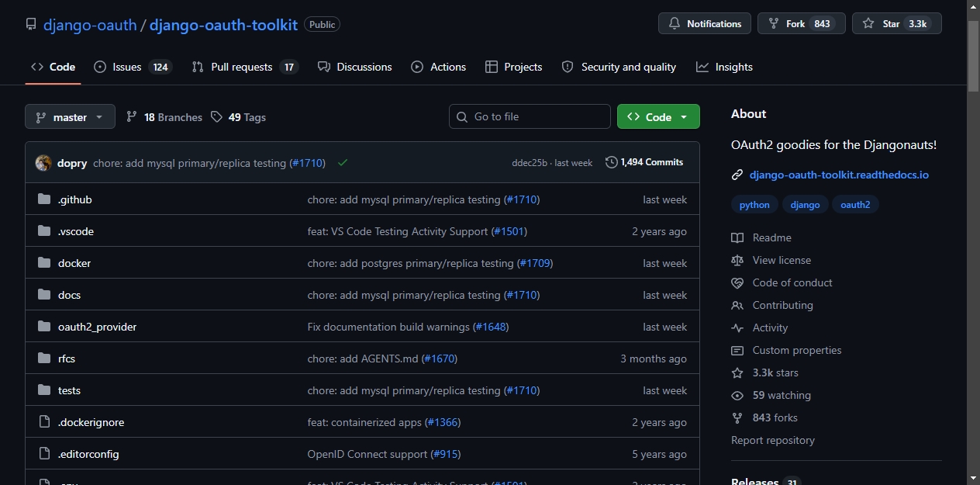Click the folder icon for docker
The height and width of the screenshot is (485, 980).
[44, 263]
